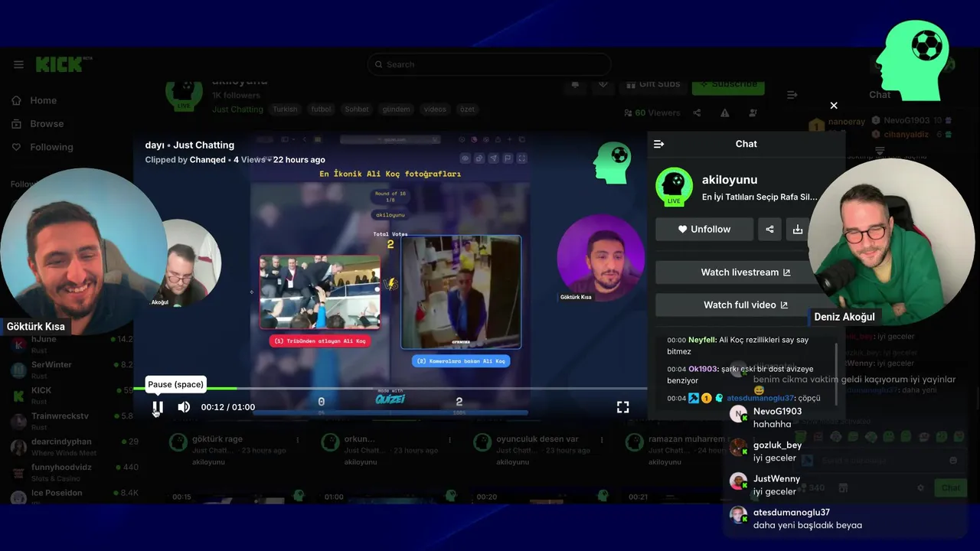Focus the Search field
Image resolution: width=980 pixels, height=551 pixels.
point(489,64)
